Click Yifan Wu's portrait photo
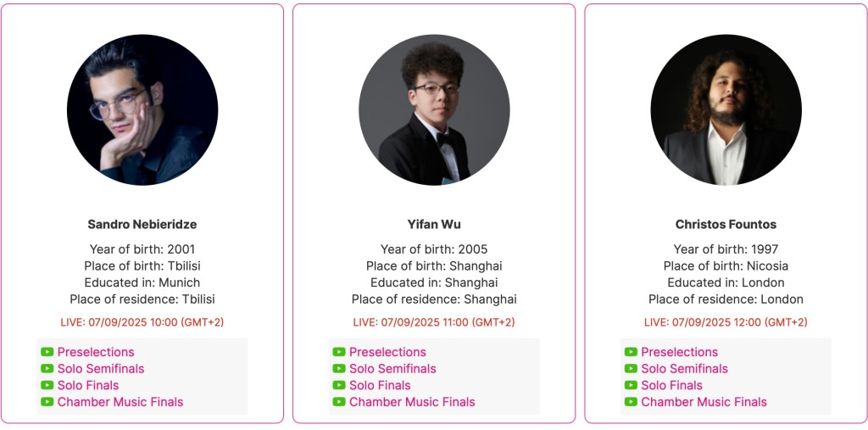The height and width of the screenshot is (430, 868). pyautogui.click(x=434, y=110)
